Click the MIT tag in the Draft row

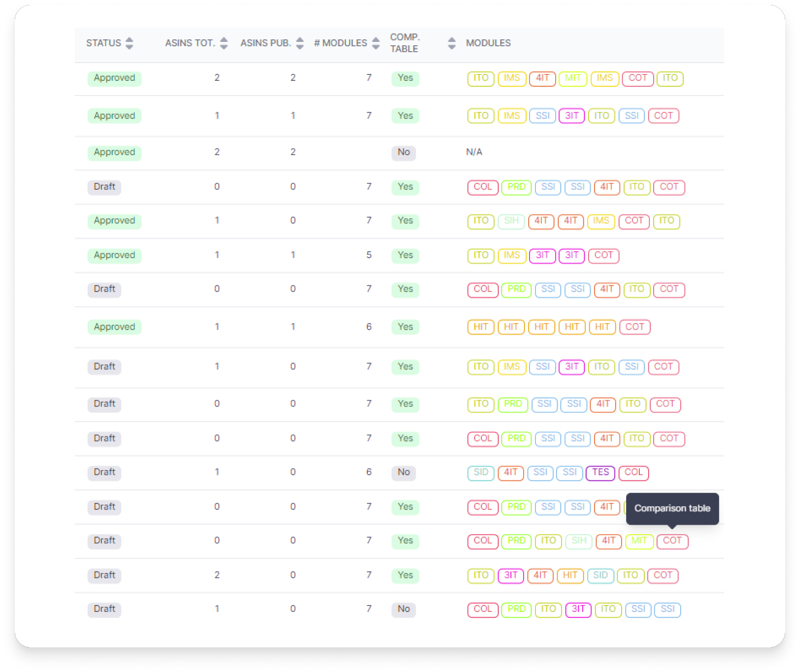(639, 541)
